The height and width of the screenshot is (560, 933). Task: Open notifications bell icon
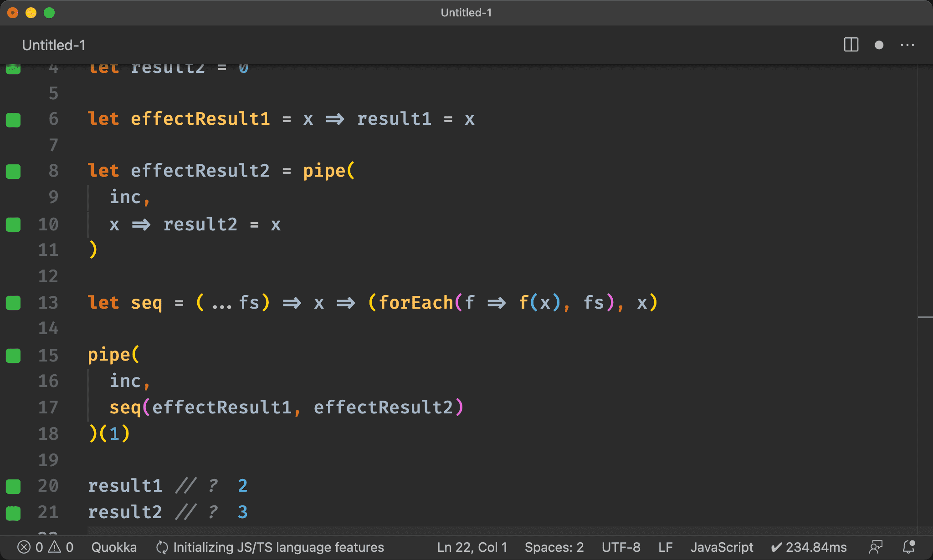(909, 547)
